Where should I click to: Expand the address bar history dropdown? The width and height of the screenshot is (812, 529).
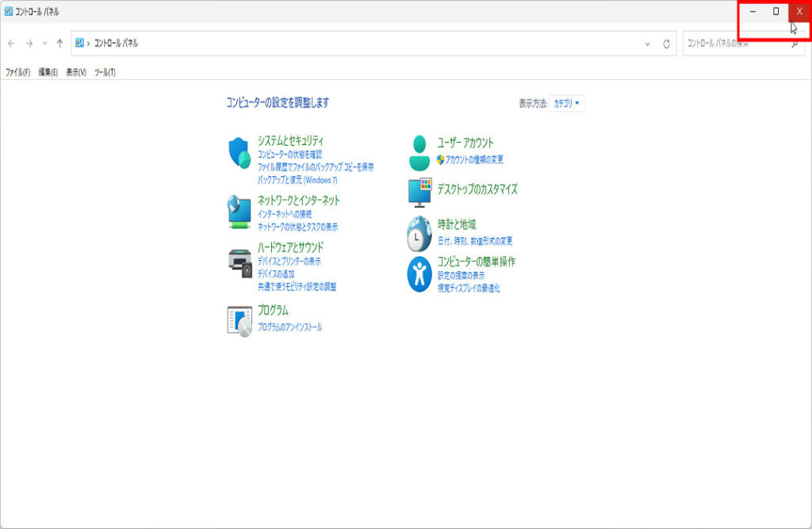click(x=648, y=44)
